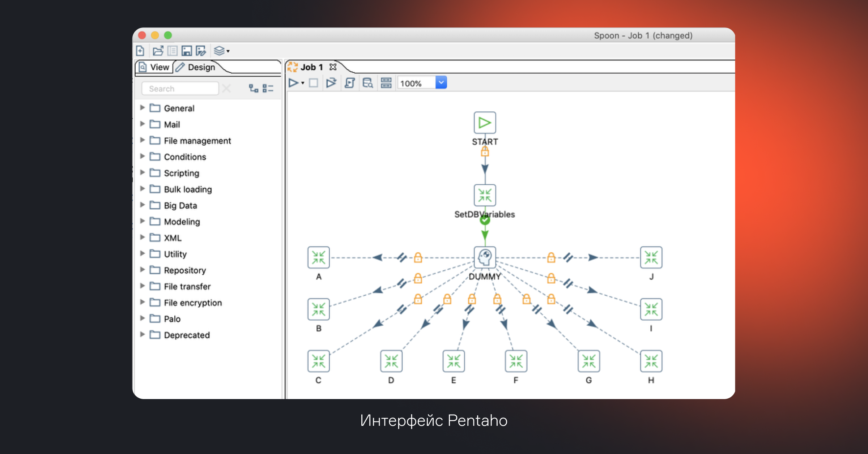Viewport: 868px width, 454px height.
Task: Select job entry G on canvas
Action: point(589,361)
